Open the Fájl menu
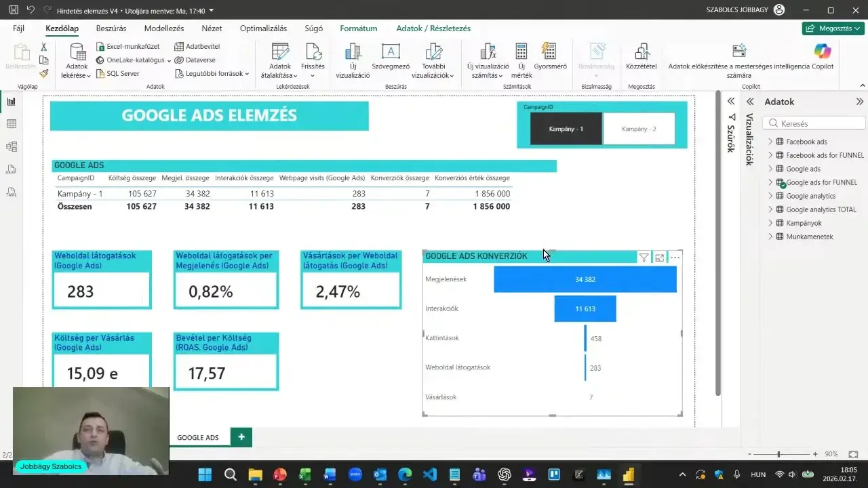Viewport: 868px width, 488px height. (x=19, y=28)
